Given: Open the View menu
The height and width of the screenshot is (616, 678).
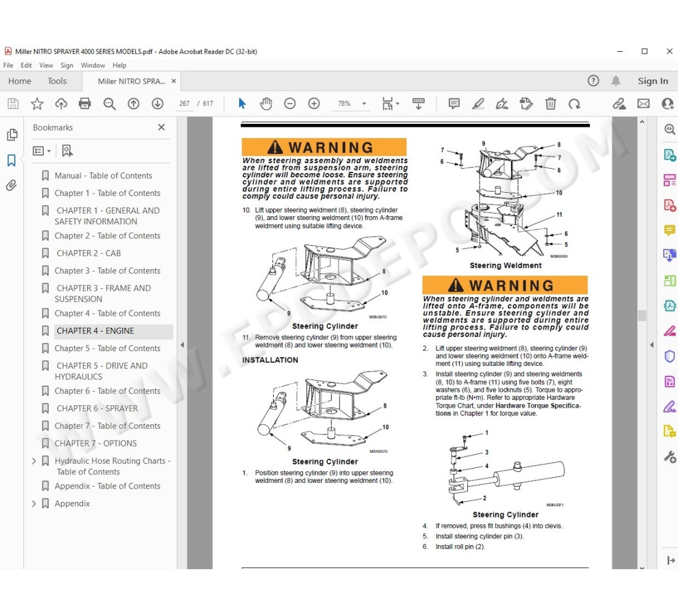Looking at the screenshot, I should [x=46, y=65].
